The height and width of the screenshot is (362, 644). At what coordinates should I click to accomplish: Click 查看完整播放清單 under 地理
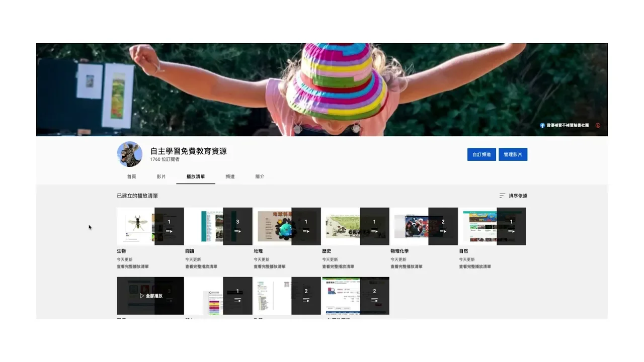pos(270,266)
